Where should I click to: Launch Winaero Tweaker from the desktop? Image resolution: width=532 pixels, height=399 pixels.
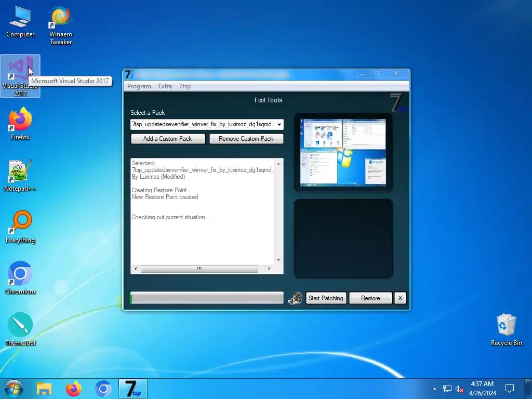click(61, 26)
